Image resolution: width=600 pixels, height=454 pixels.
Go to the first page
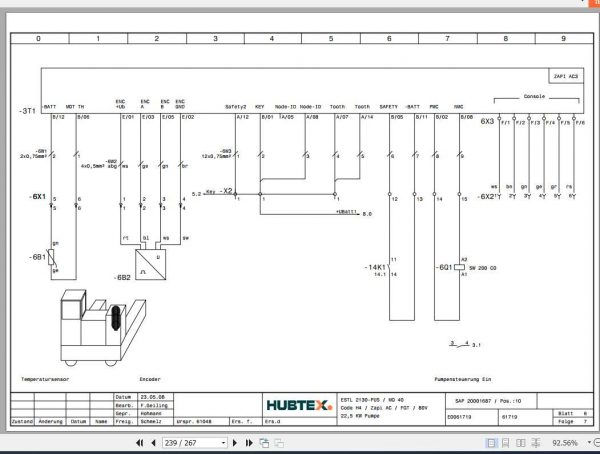[140, 443]
